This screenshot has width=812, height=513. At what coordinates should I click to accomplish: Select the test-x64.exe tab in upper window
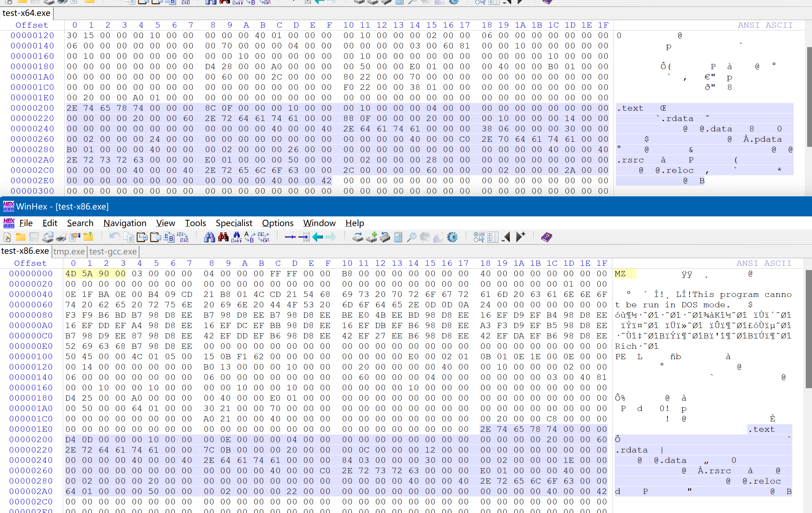coord(27,13)
